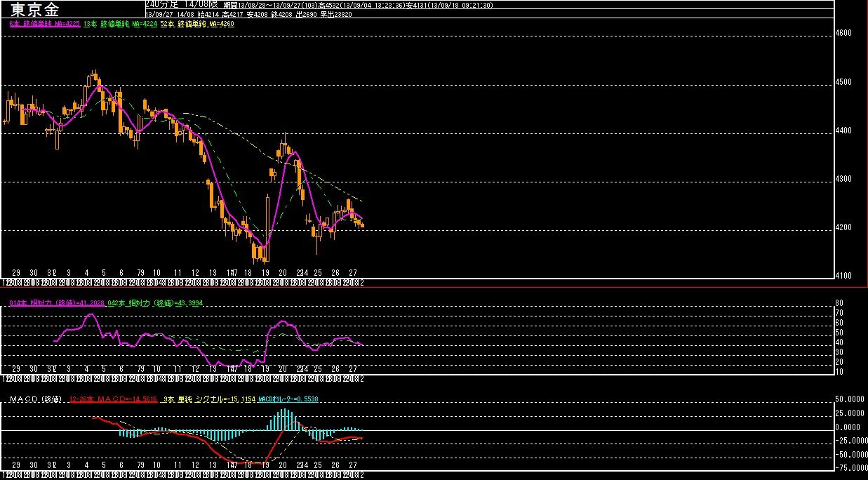Image resolution: width=868 pixels, height=480 pixels.
Task: Click the 4600 price axis label
Action: pyautogui.click(x=843, y=33)
